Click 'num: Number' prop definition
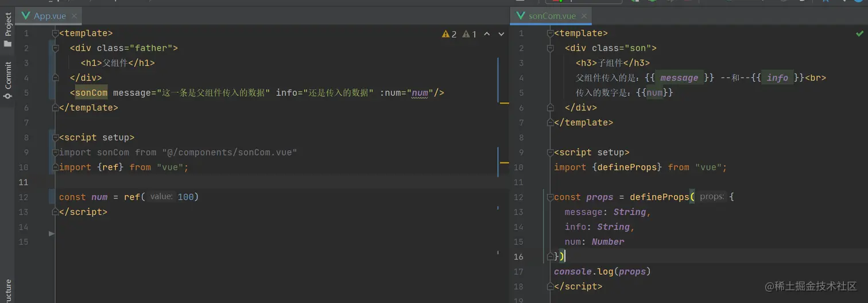Viewport: 868px width, 303px height. pos(595,242)
